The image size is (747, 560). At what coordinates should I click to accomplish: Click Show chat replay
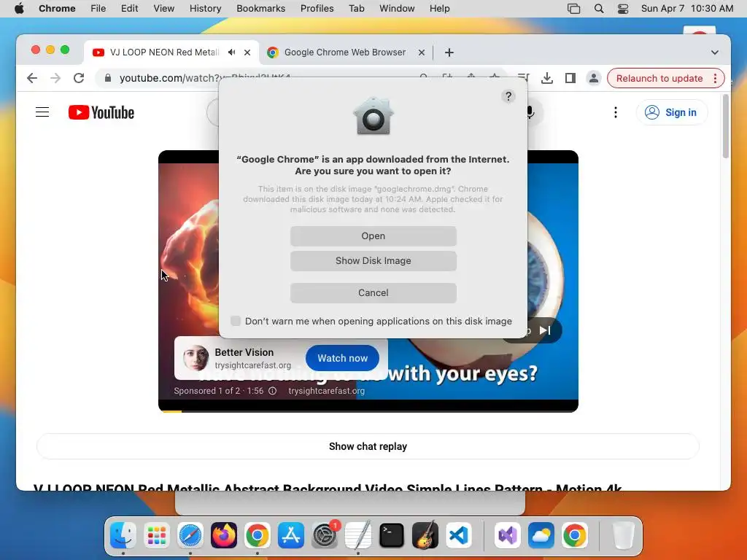pos(368,446)
